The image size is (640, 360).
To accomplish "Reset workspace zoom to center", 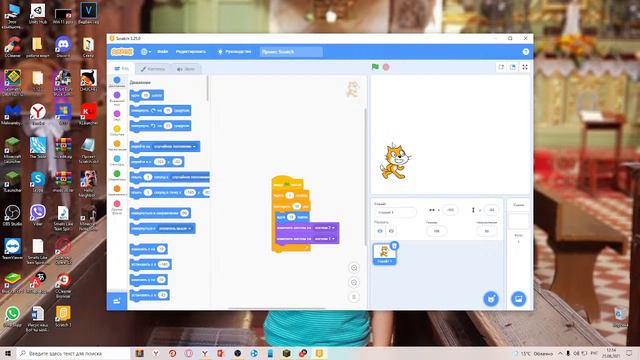I will coord(354,297).
